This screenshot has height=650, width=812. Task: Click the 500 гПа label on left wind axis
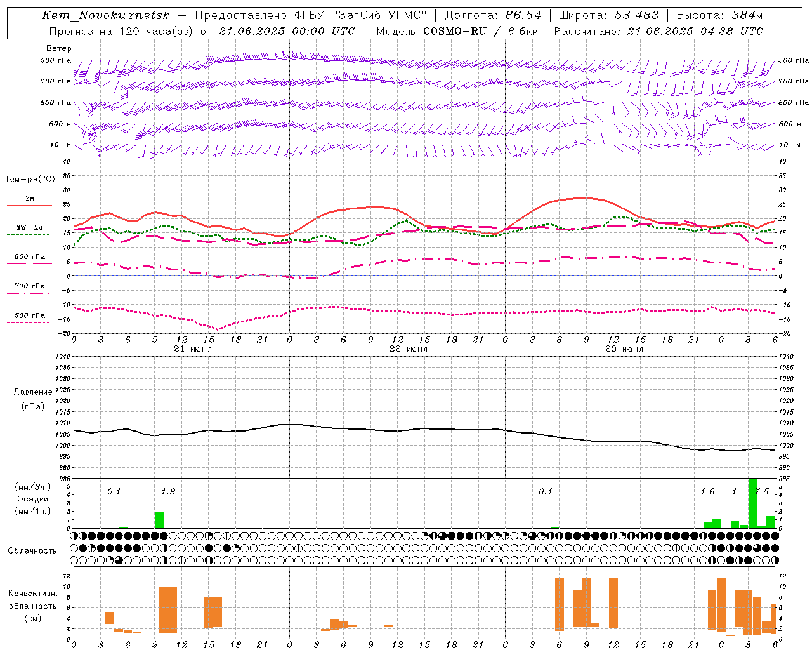coord(56,61)
